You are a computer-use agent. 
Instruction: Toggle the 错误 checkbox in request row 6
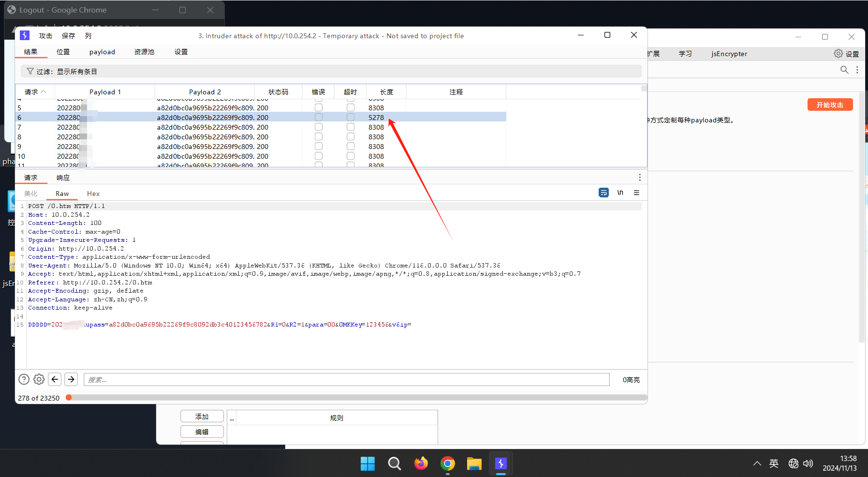point(319,117)
